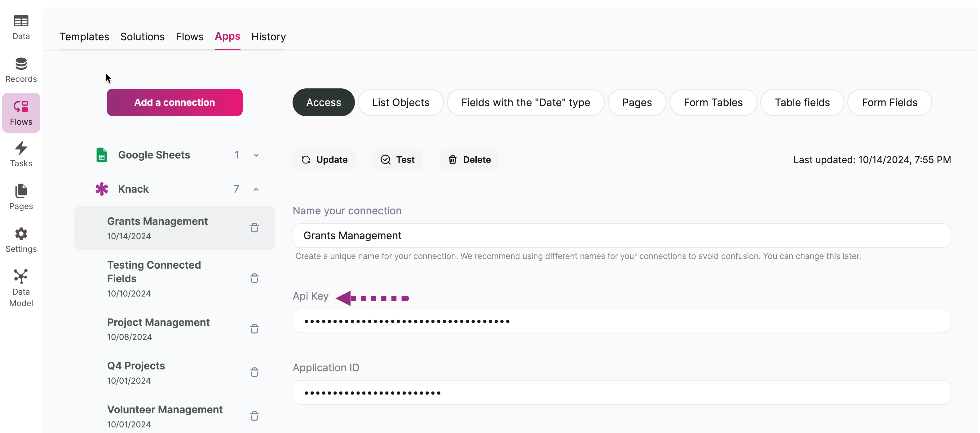The image size is (980, 433).
Task: Delete Testing Connected Fields via trash icon
Action: click(254, 279)
